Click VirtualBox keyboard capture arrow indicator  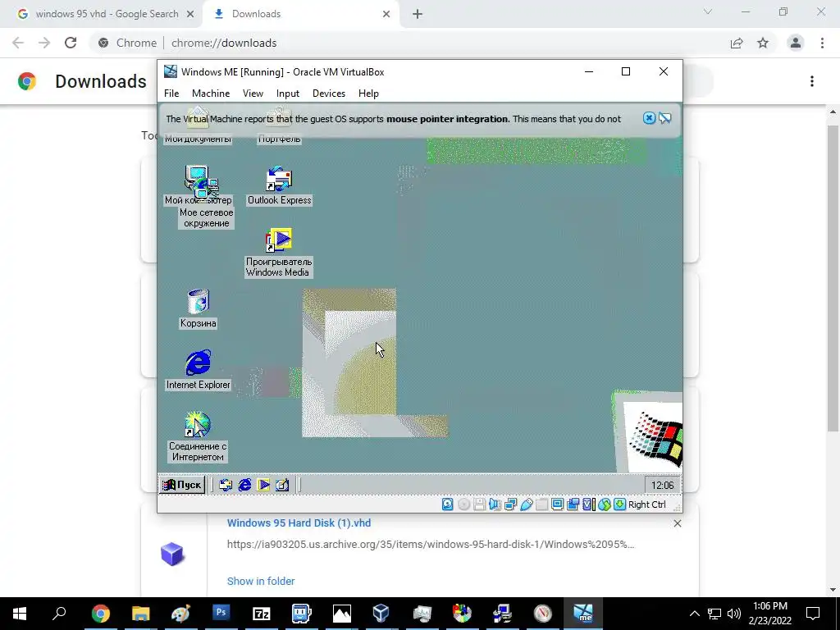[620, 504]
